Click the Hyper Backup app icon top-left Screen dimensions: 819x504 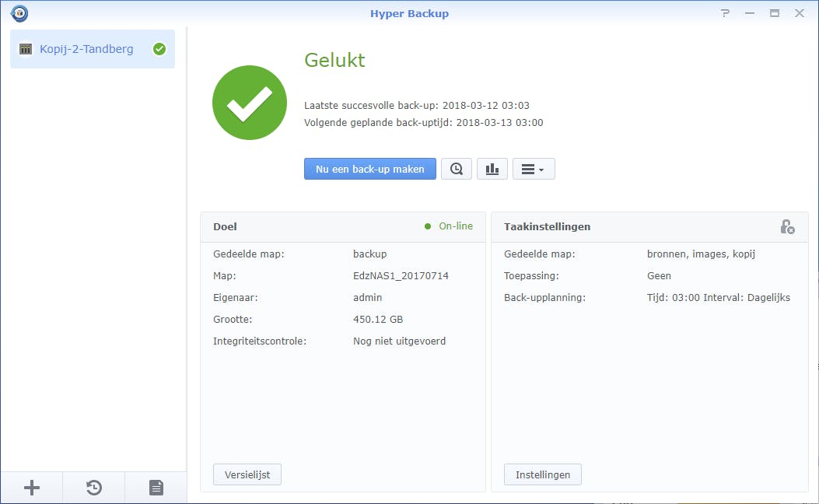(19, 13)
